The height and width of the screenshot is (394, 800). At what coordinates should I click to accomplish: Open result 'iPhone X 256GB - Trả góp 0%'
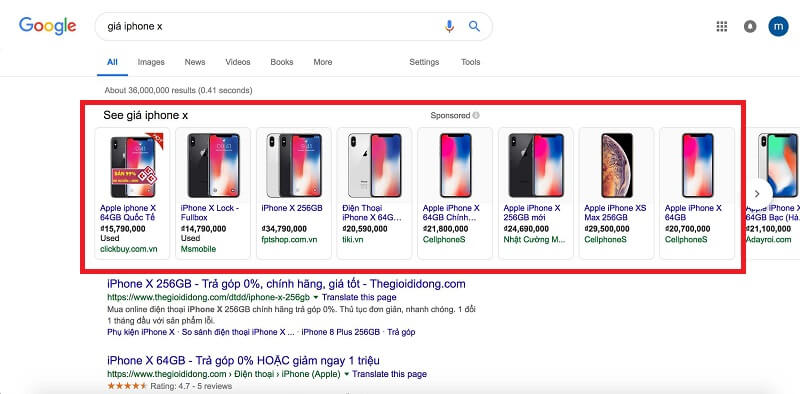pos(286,284)
